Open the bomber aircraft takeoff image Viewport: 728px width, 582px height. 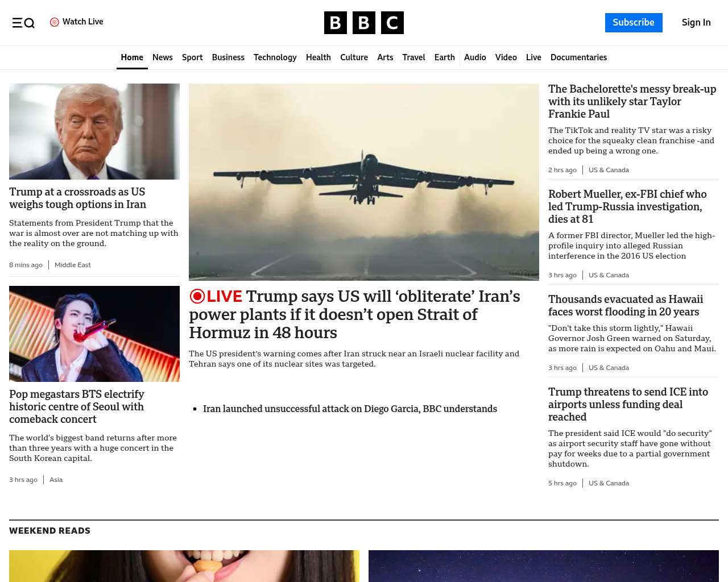[364, 182]
